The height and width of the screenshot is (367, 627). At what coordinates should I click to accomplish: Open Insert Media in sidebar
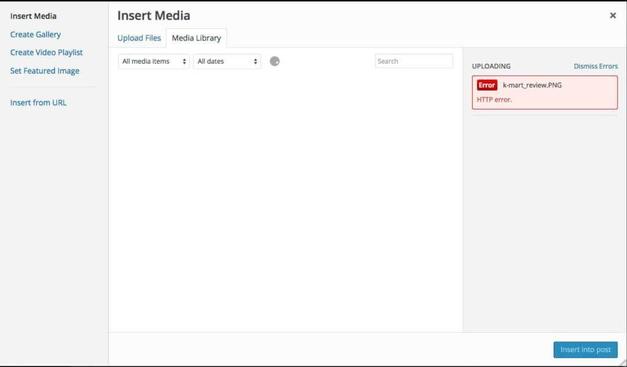[x=33, y=16]
